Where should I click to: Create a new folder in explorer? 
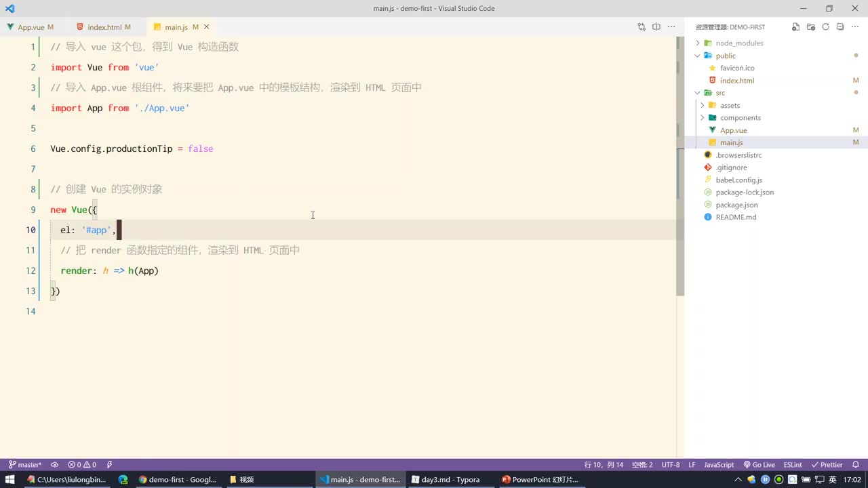(x=811, y=27)
